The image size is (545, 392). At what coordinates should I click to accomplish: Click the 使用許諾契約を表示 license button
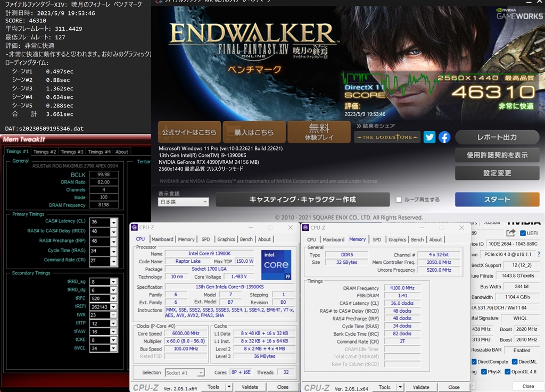tap(497, 155)
